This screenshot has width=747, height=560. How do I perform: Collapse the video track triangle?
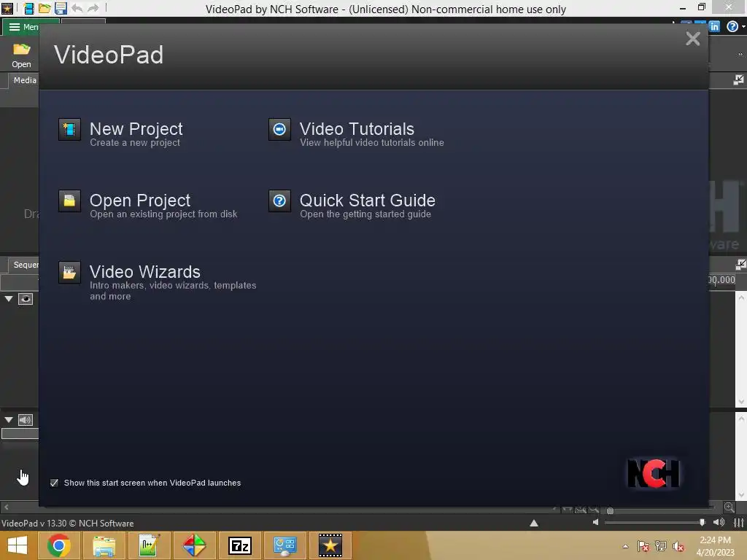[x=9, y=299]
